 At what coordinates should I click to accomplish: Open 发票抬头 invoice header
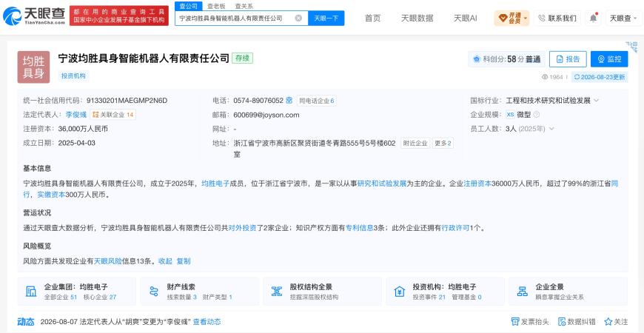point(531,321)
